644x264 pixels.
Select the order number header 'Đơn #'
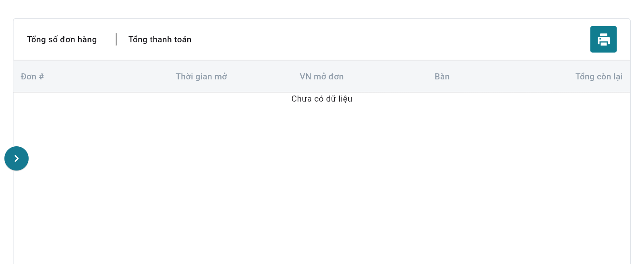[x=32, y=77]
